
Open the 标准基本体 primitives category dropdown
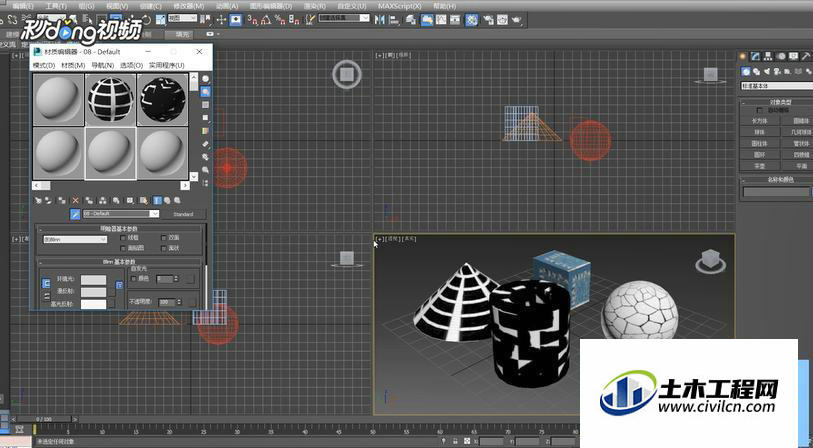[777, 86]
